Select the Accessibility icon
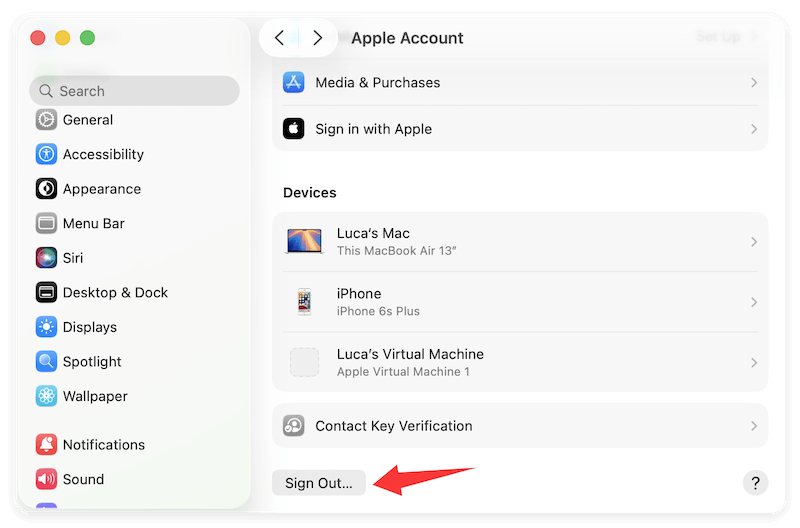 pos(46,154)
